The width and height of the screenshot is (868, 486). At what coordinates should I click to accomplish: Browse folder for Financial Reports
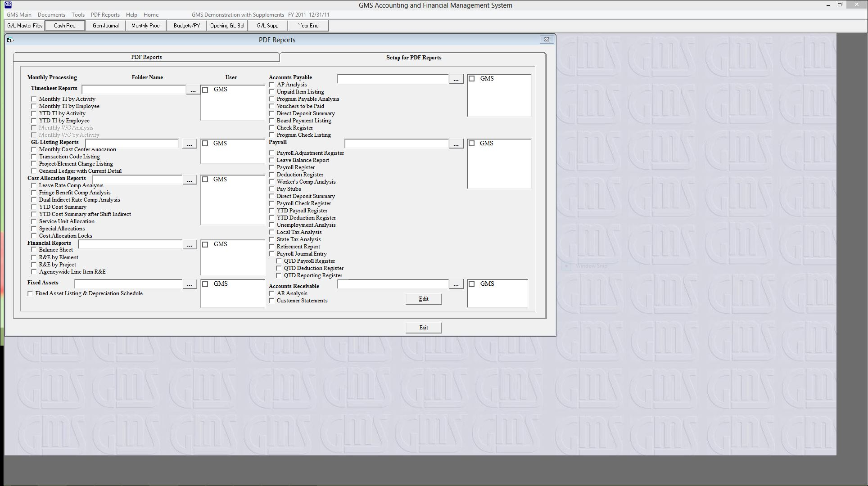(189, 245)
